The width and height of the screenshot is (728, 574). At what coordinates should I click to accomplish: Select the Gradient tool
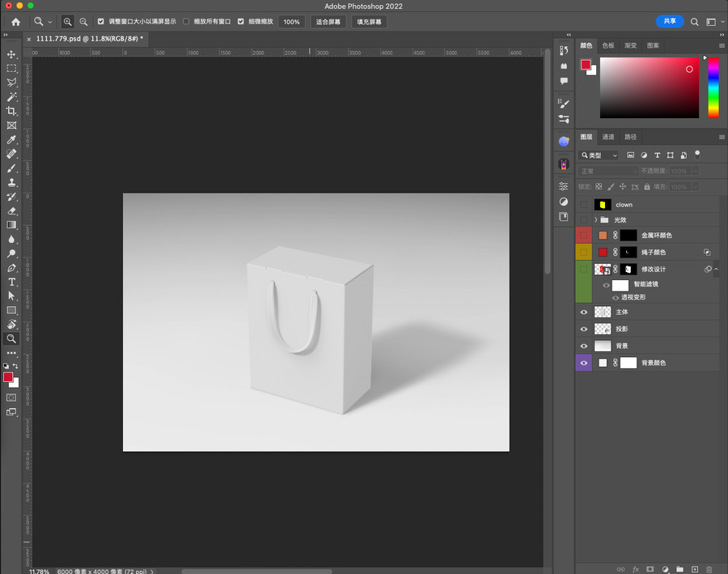pos(11,225)
